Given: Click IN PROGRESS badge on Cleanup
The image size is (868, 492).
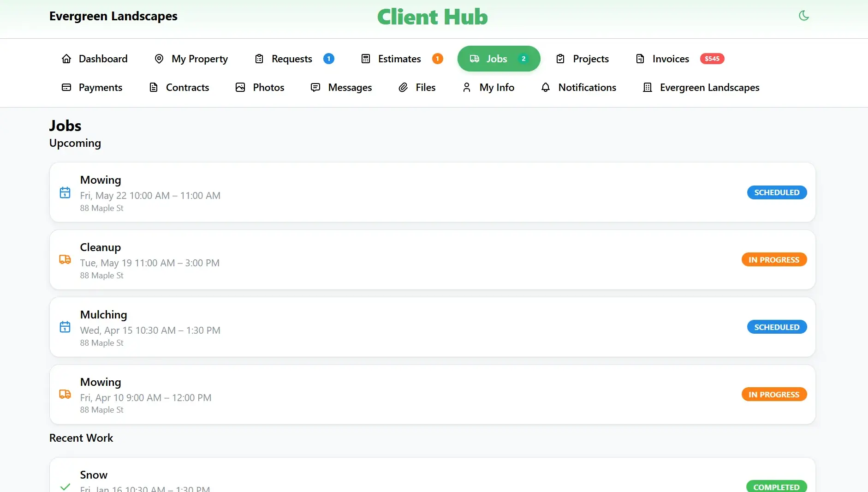Looking at the screenshot, I should click(774, 259).
